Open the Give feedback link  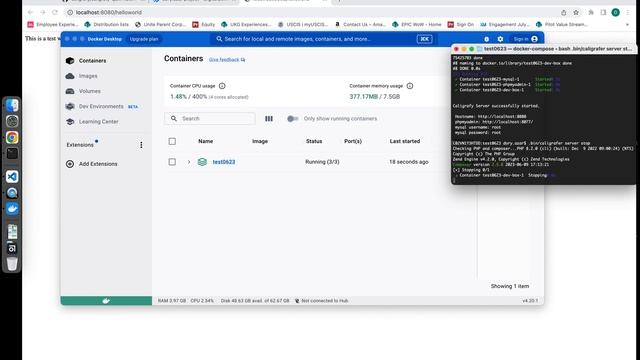(x=227, y=60)
